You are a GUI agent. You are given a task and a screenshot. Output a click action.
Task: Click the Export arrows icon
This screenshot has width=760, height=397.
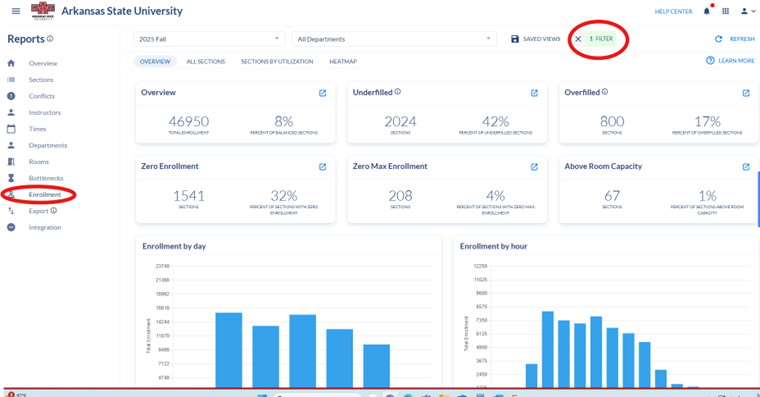pyautogui.click(x=11, y=211)
